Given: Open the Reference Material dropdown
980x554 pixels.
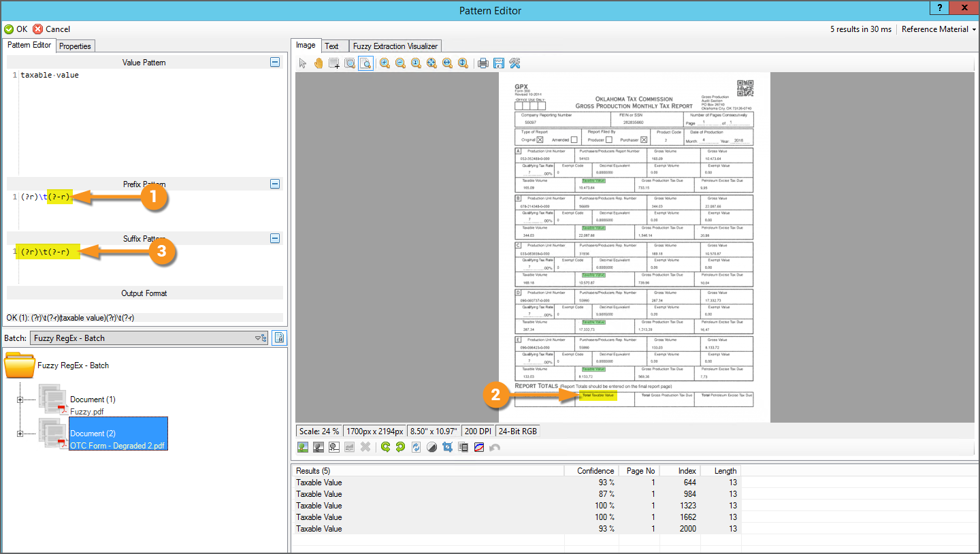Looking at the screenshot, I should 938,29.
